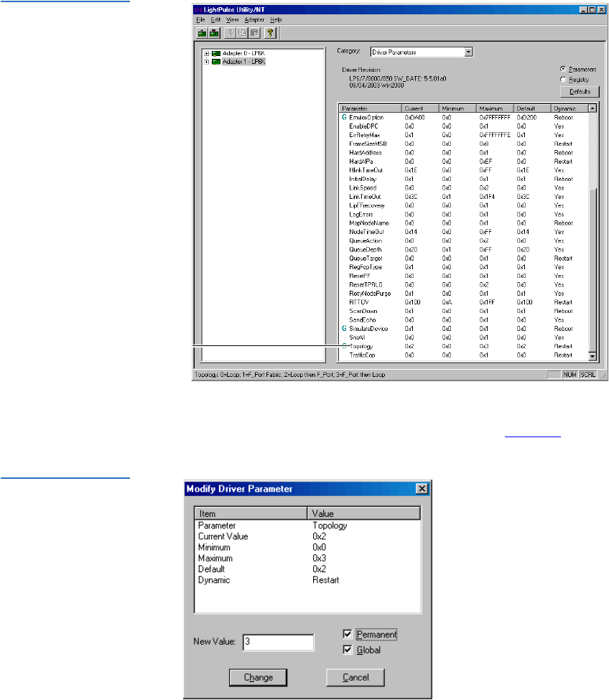609x700 pixels.
Task: Click the Default column header
Action: tap(532, 108)
